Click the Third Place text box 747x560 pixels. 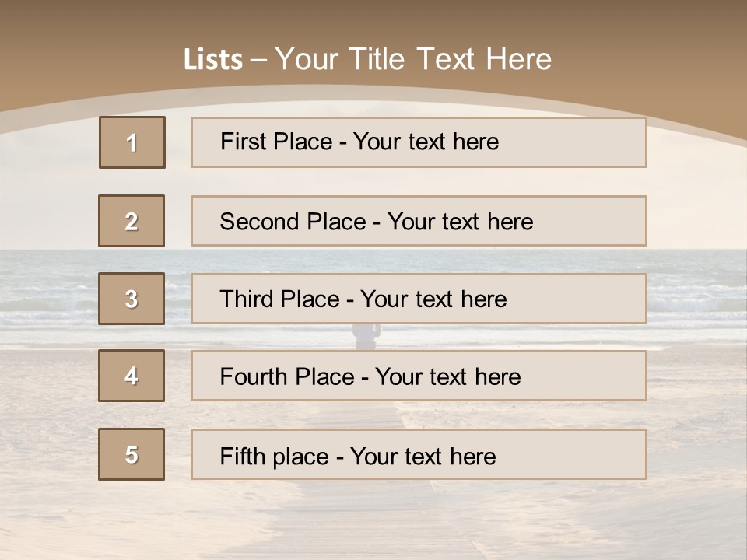pos(419,299)
